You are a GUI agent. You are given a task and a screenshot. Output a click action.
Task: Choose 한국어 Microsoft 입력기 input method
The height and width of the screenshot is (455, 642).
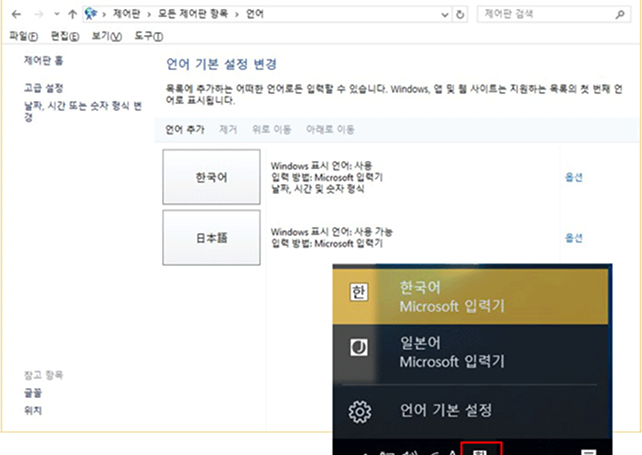tap(470, 297)
